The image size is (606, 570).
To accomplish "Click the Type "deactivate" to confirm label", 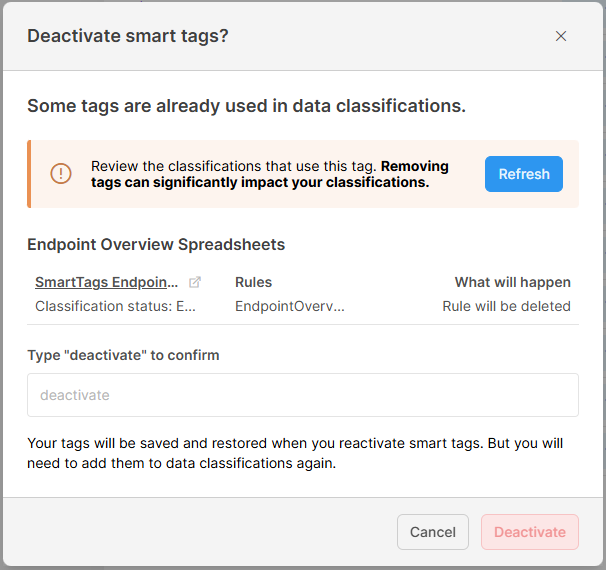I will [123, 355].
